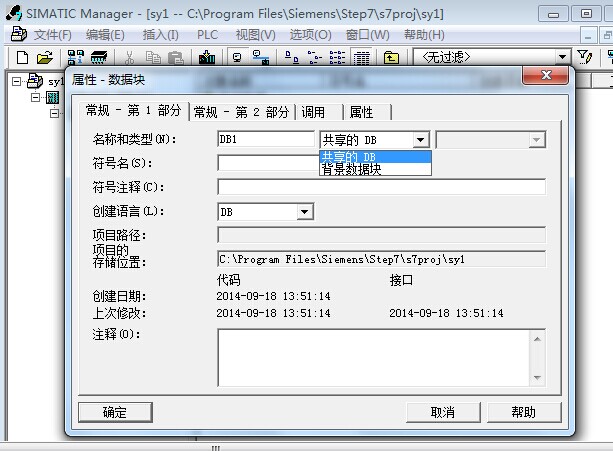Click the Cut scissors icon
The image size is (613, 451).
coord(129,57)
